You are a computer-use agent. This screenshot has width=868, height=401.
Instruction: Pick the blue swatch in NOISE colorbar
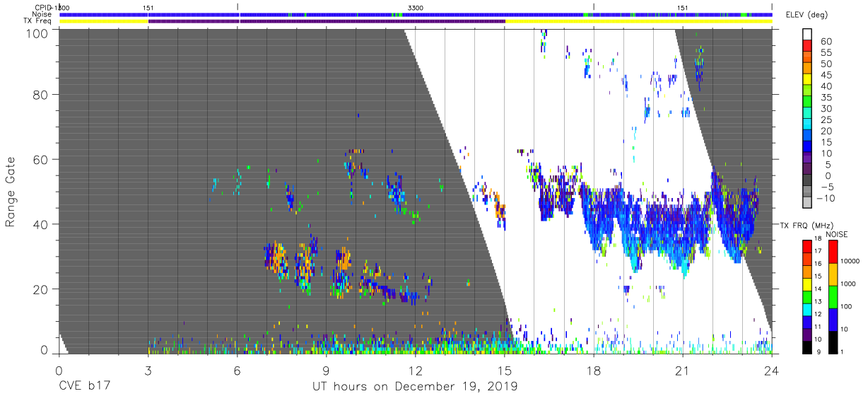click(832, 319)
